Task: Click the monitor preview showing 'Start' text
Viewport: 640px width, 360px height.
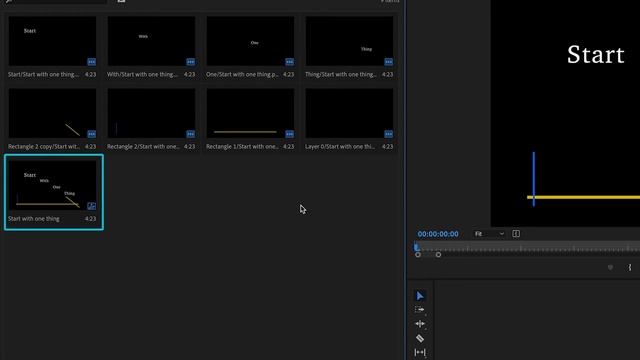Action: click(565, 113)
